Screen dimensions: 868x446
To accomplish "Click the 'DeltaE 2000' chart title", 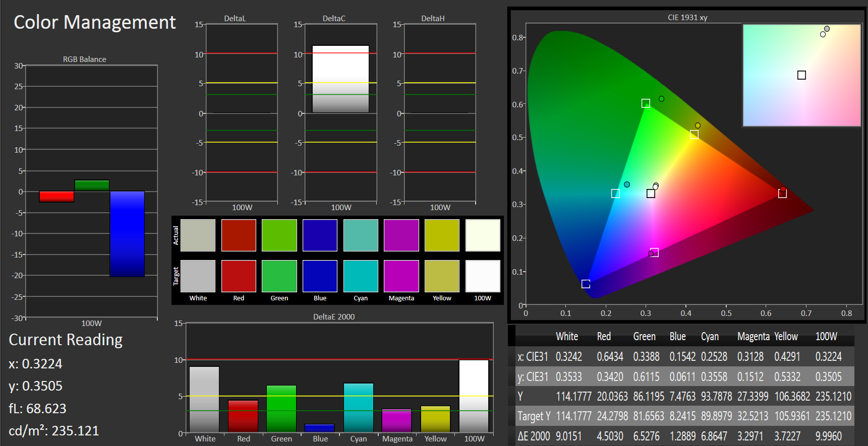I will [x=334, y=316].
